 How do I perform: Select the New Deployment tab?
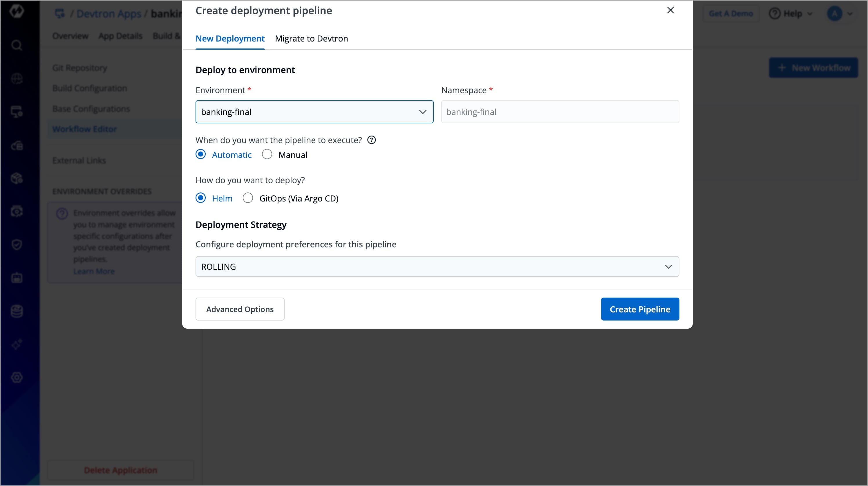(230, 38)
